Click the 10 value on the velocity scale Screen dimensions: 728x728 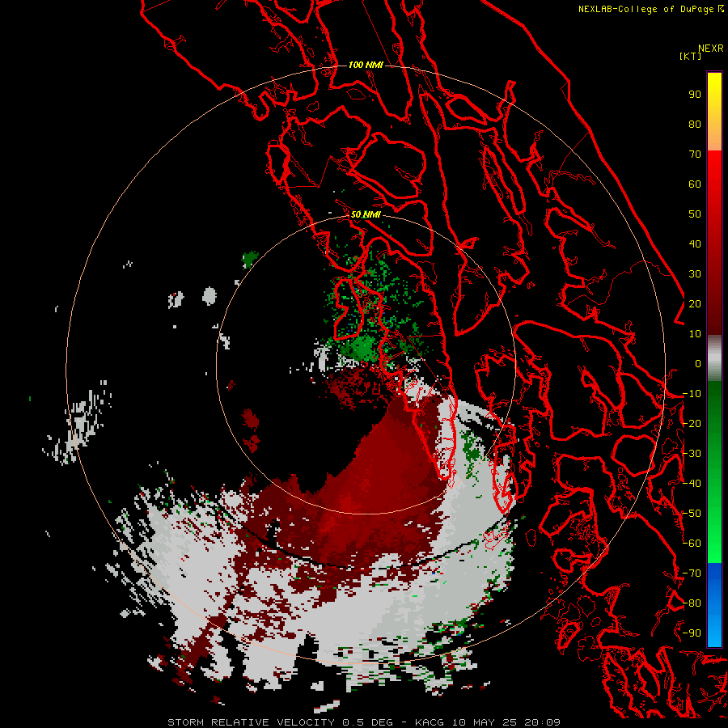pos(695,334)
